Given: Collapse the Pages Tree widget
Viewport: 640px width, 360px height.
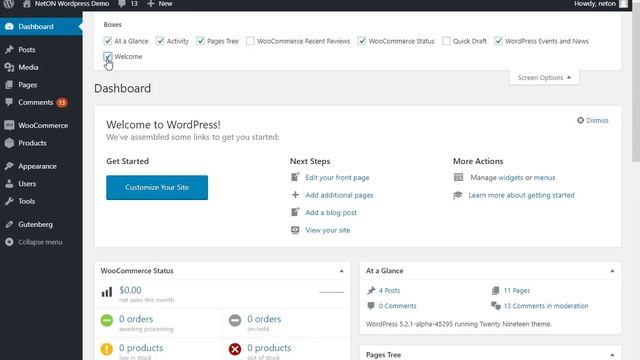Looking at the screenshot, I should coord(612,355).
